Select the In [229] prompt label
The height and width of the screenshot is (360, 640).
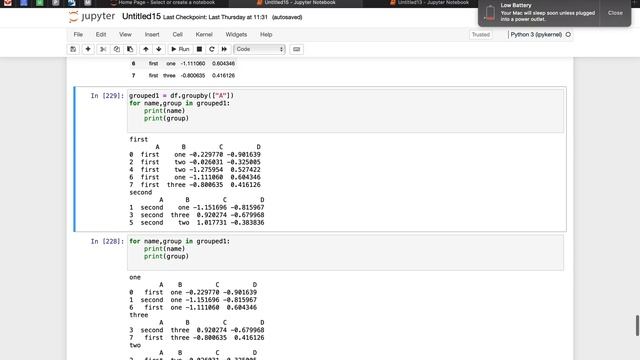point(107,96)
